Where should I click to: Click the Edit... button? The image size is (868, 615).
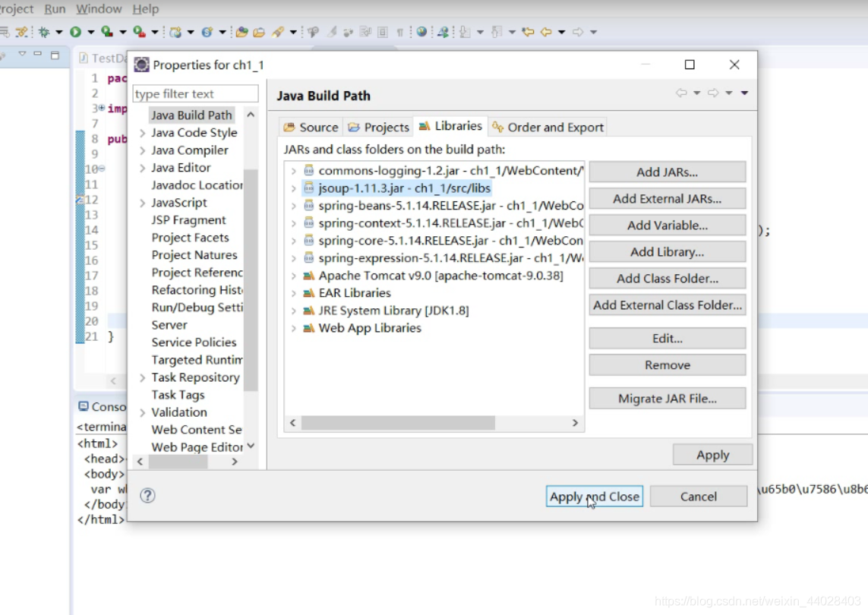pos(667,338)
